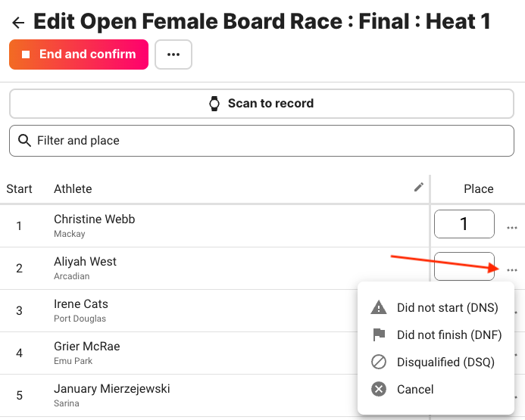This screenshot has width=525, height=420.
Task: Click the X circle icon next to Cancel
Action: [379, 389]
